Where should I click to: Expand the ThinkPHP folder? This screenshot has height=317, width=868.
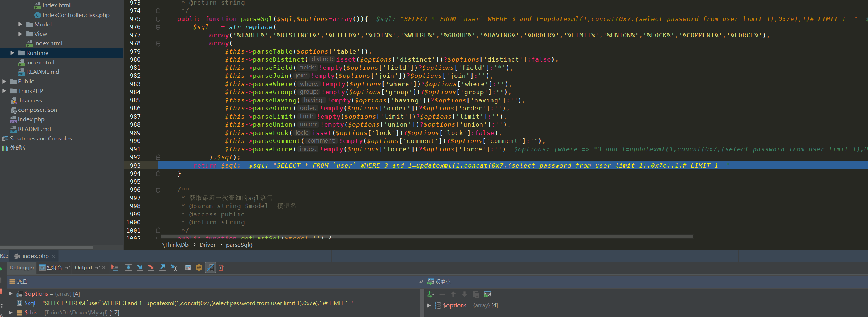(4, 91)
